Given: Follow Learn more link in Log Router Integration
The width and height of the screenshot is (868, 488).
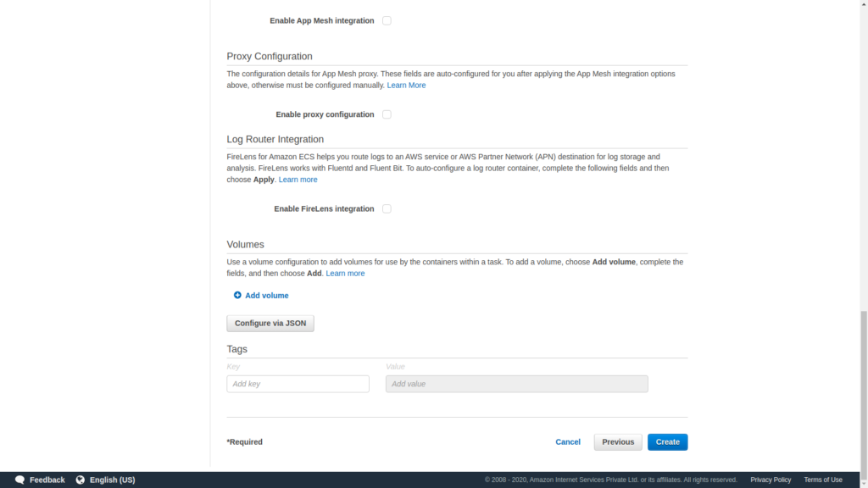Looking at the screenshot, I should pos(298,180).
